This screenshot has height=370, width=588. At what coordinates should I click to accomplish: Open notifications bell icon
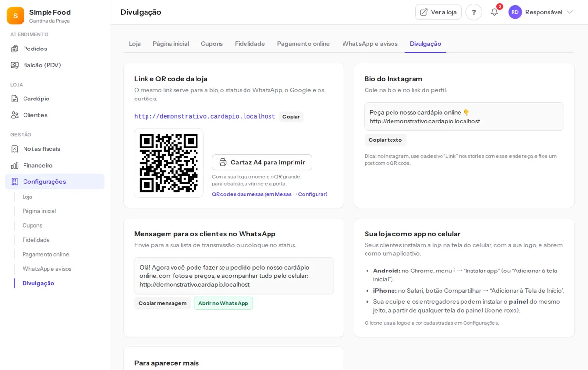[x=494, y=12]
